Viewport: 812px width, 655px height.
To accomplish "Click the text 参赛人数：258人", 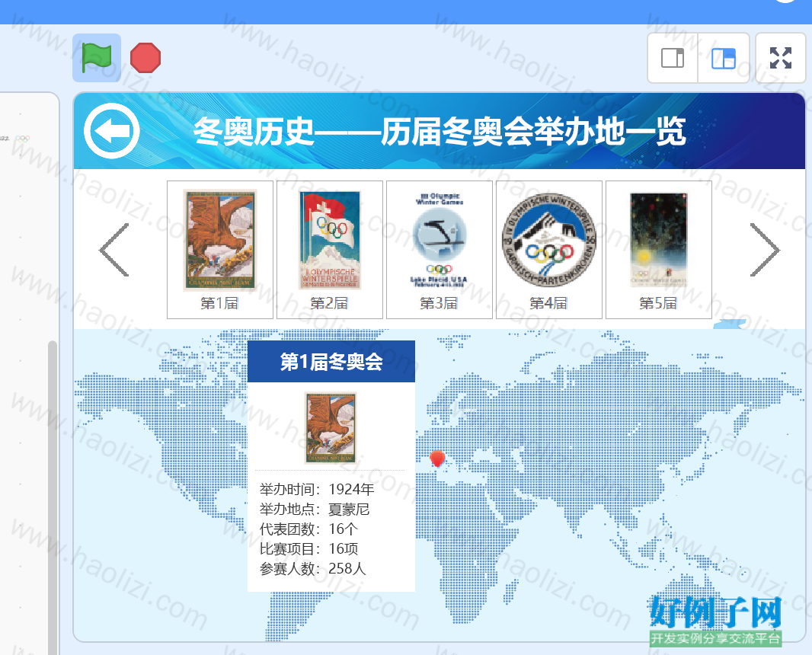I will point(312,568).
